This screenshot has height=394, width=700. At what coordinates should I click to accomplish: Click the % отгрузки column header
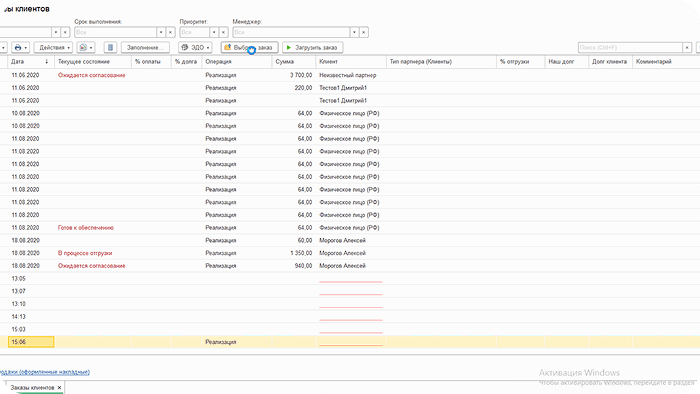coord(521,62)
